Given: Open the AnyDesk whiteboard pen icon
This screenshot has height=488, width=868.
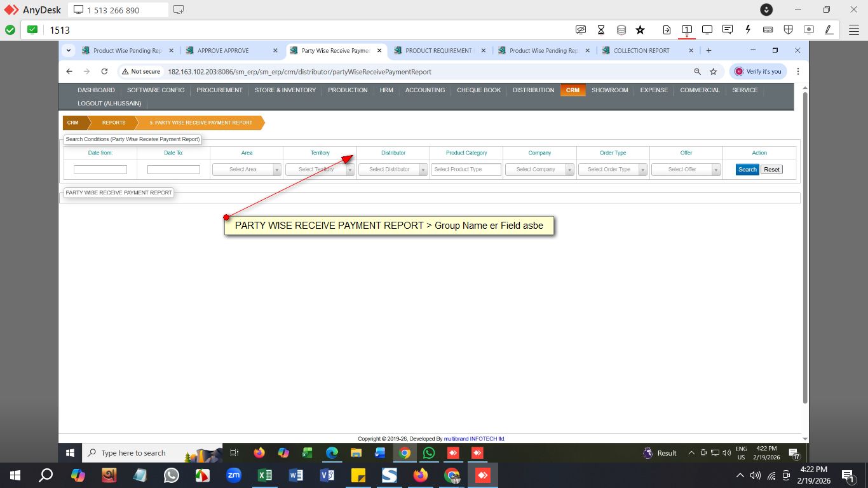Looking at the screenshot, I should click(829, 30).
